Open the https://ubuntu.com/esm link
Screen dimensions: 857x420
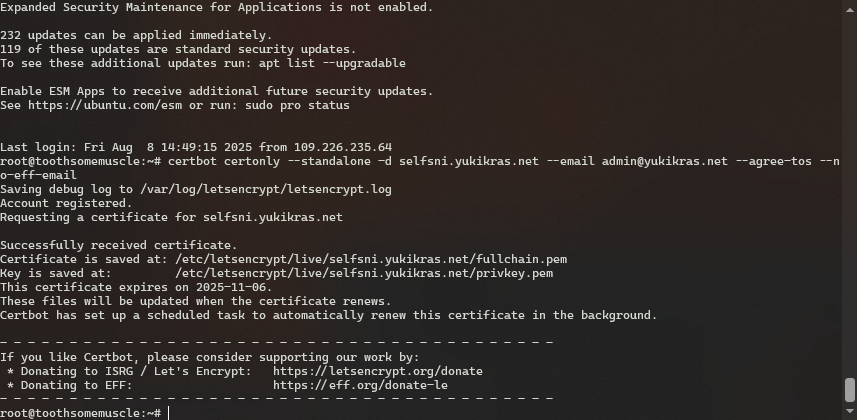click(105, 105)
